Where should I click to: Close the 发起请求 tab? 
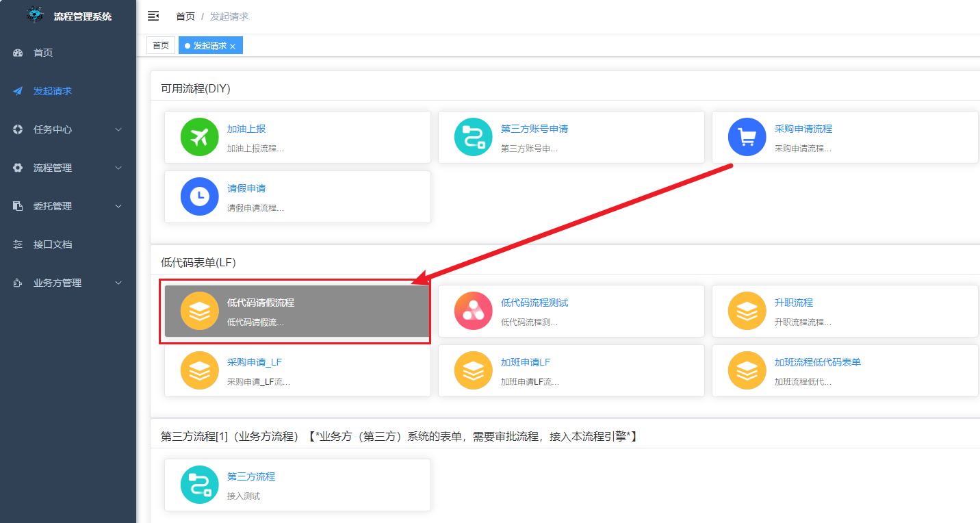[x=233, y=46]
